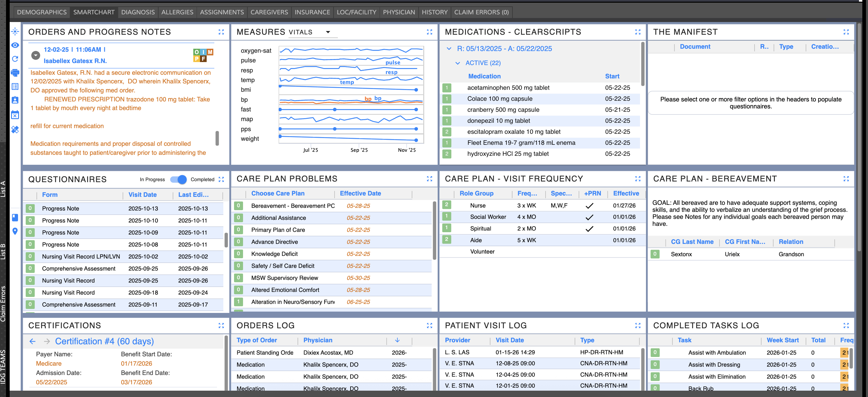Viewport: 868px width, 397px height.
Task: Click the printer icon in the sidebar
Action: 15,73
